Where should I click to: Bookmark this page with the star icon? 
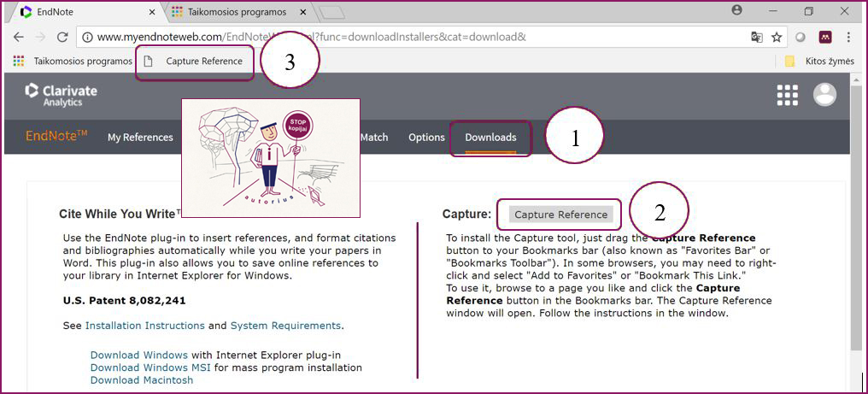pos(777,38)
